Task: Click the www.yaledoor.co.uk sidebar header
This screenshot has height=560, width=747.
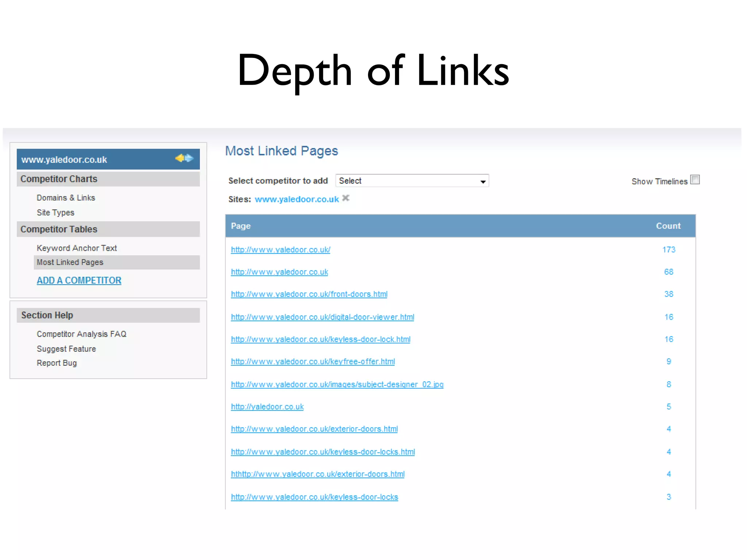Action: (x=108, y=159)
